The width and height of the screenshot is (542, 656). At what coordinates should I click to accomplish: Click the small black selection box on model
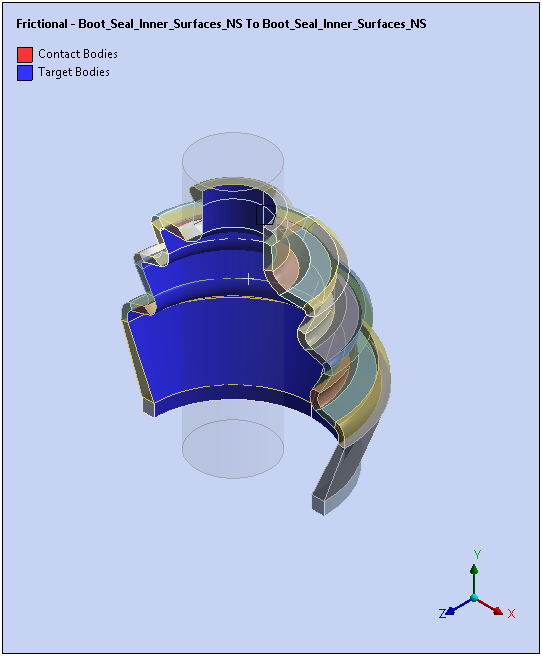(x=265, y=215)
